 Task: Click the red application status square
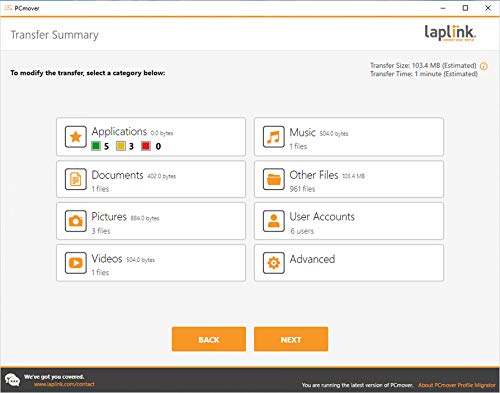pos(146,146)
